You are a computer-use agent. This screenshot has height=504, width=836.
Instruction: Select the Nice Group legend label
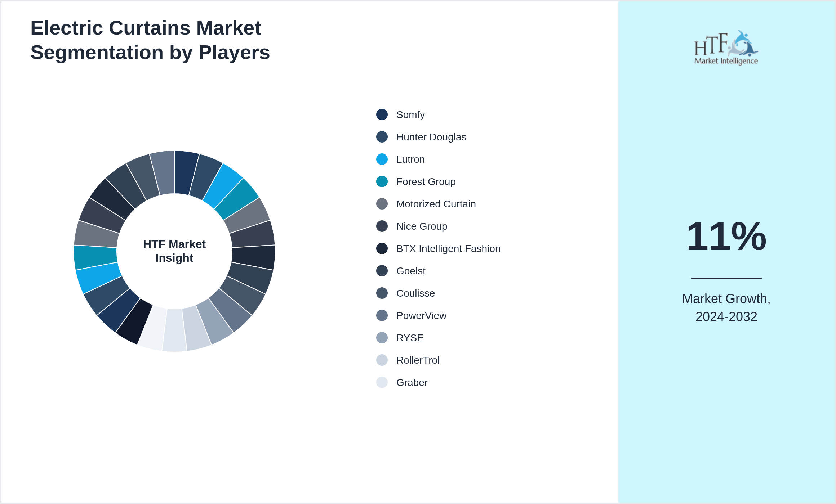(x=422, y=226)
